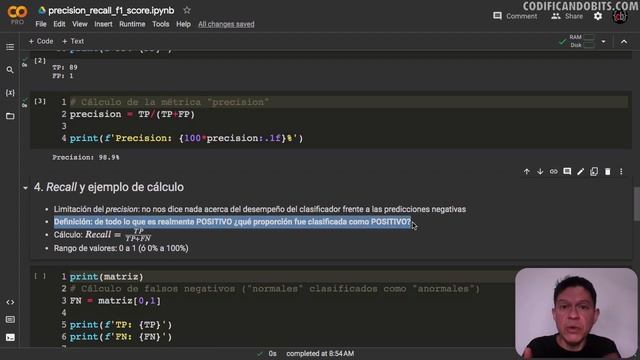Collapse the header with chevron up
Screen dimensions: 640x360
pyautogui.click(x=624, y=42)
